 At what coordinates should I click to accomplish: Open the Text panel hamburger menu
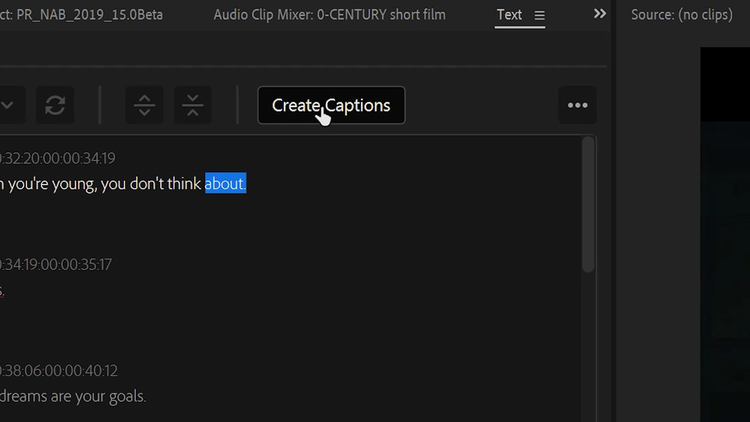540,15
